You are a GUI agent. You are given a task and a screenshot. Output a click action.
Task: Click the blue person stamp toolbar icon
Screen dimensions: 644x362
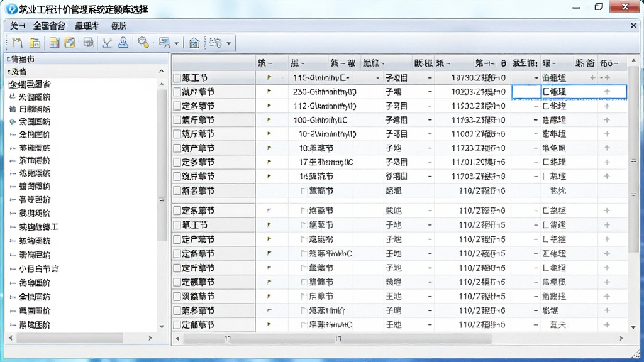[123, 43]
